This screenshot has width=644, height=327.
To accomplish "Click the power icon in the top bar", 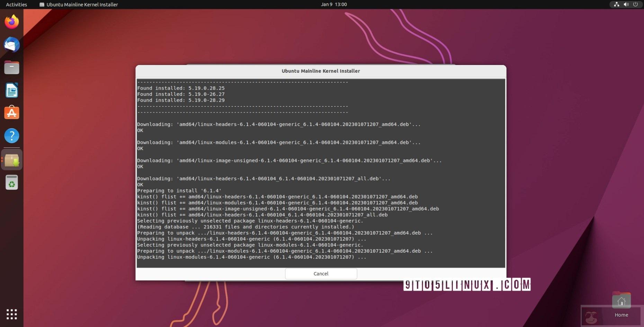I will tap(635, 4).
